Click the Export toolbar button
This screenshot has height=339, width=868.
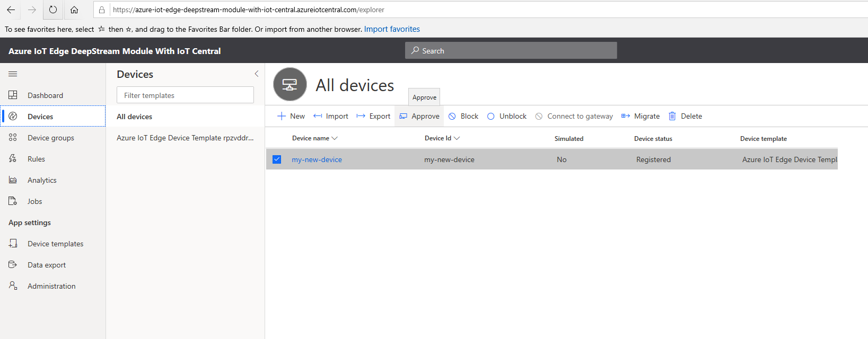(373, 116)
